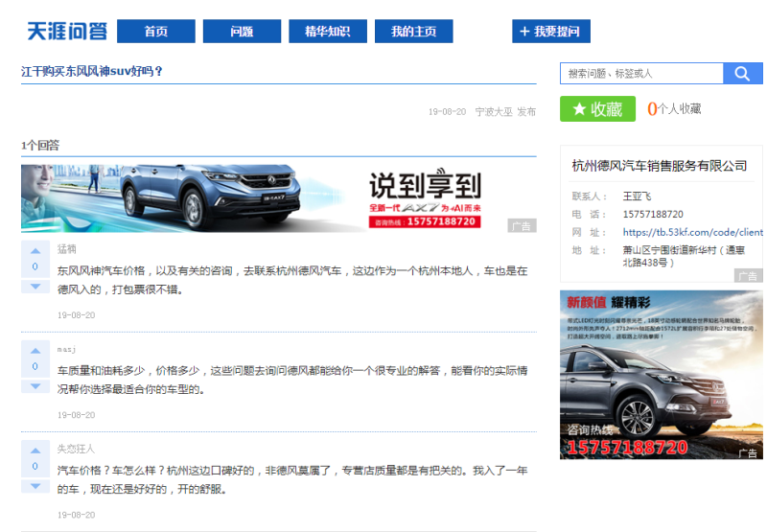Upvote the answer by masj
767x532 pixels.
35,351
